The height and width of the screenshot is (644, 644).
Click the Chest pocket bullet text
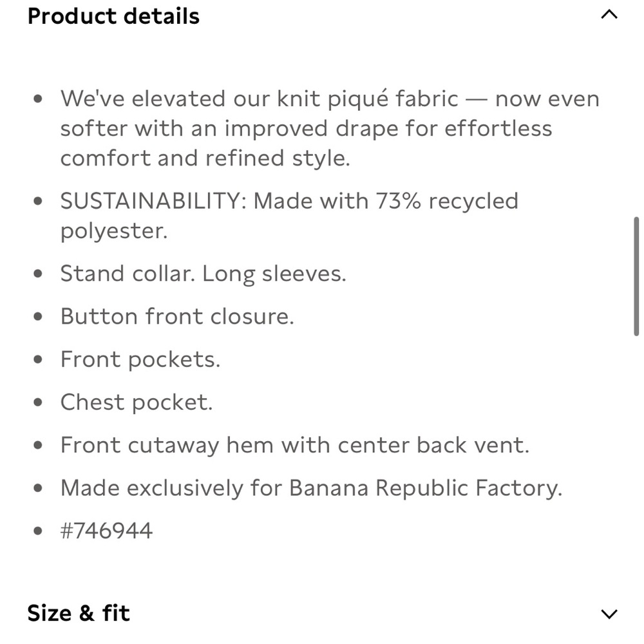click(x=136, y=402)
